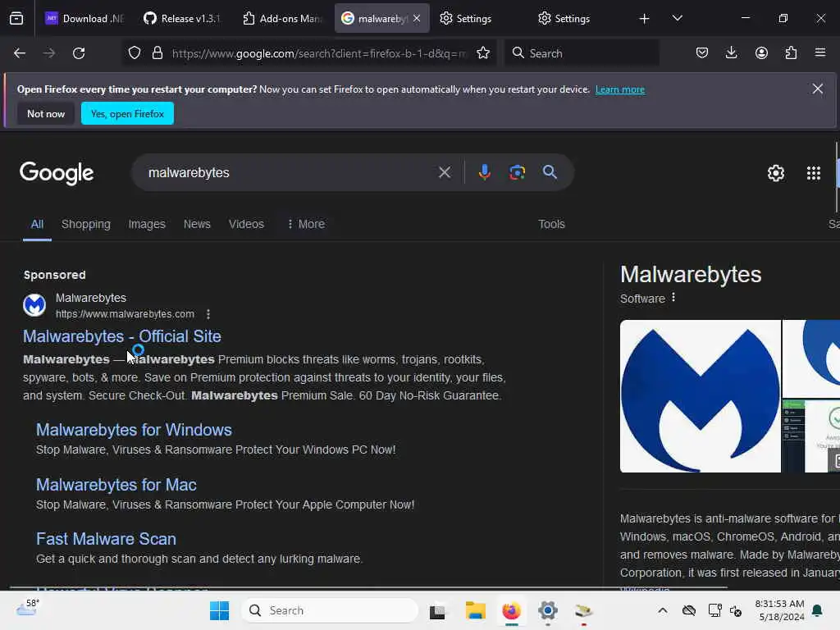Bookmark this page with star icon

[483, 52]
